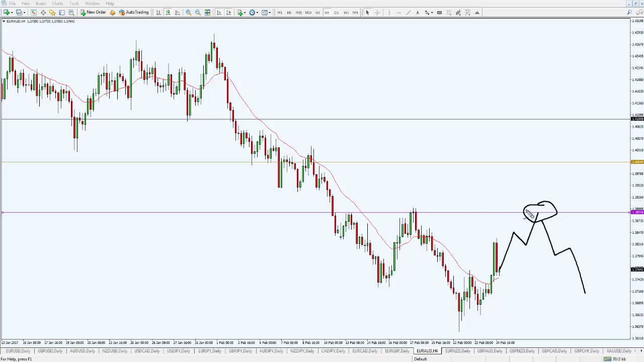Click the Profiles icon
The width and height of the screenshot is (644, 362).
(19, 13)
